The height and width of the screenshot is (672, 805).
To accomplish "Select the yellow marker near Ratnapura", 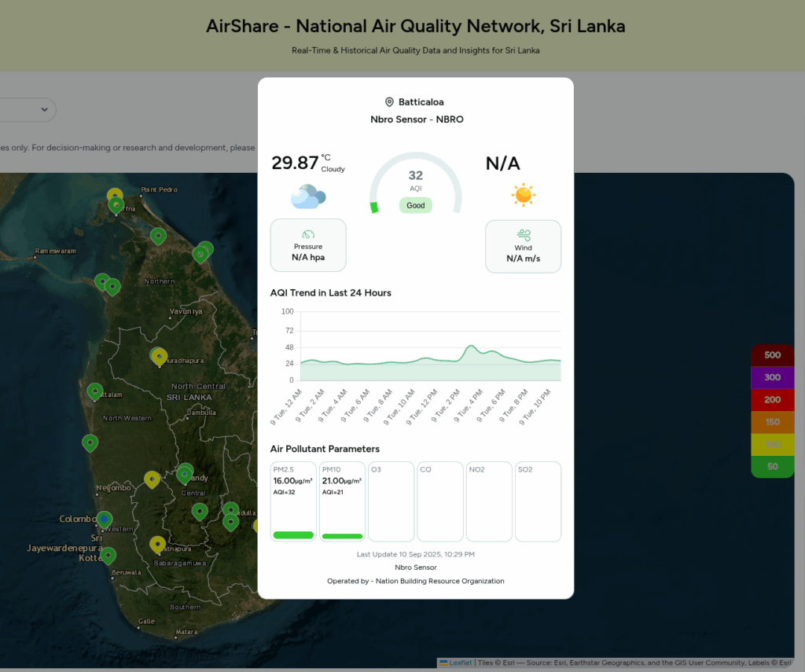I will coord(157,544).
